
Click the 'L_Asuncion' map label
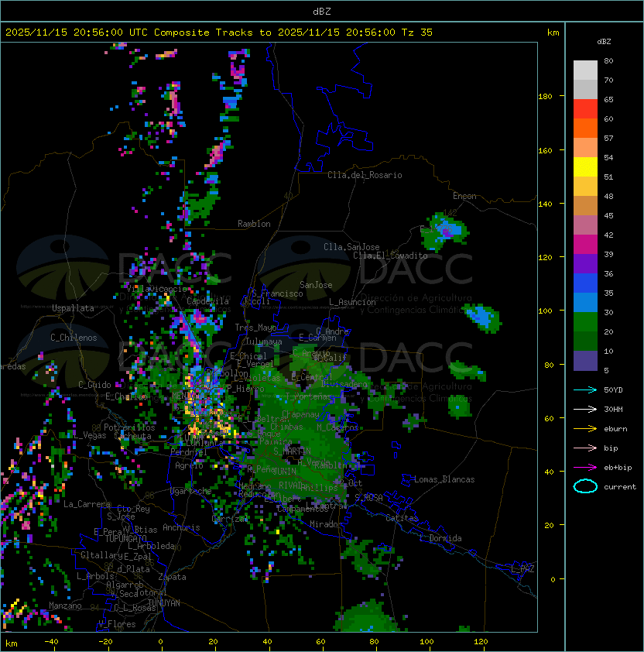pyautogui.click(x=352, y=302)
